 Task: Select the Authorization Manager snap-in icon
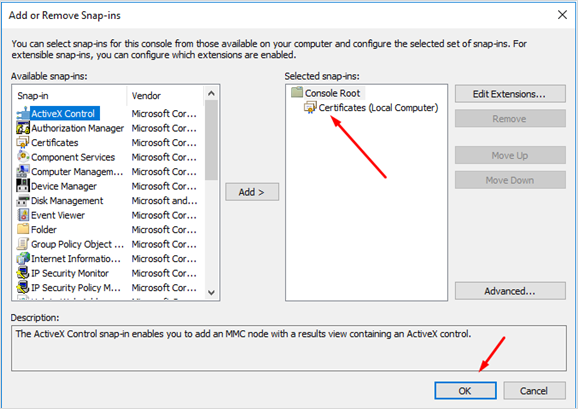[22, 128]
